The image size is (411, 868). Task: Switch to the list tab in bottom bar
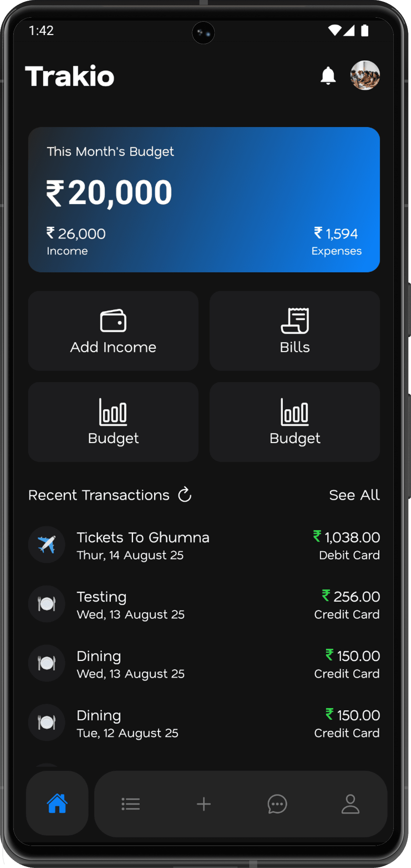coord(131,804)
